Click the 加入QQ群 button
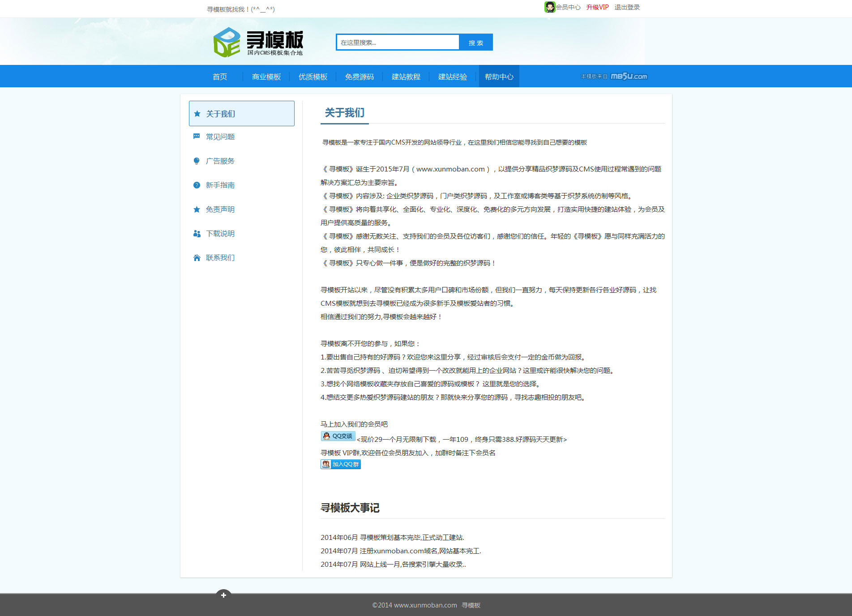The height and width of the screenshot is (616, 852). point(341,464)
